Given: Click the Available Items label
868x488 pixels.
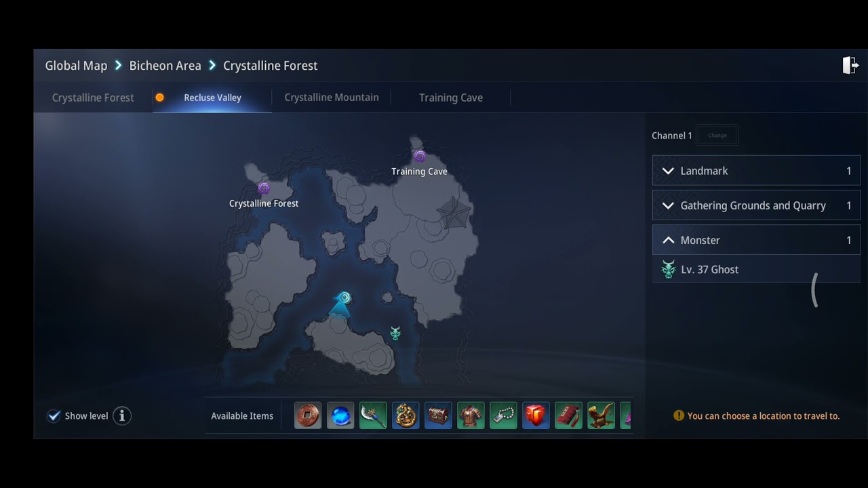Looking at the screenshot, I should (242, 416).
